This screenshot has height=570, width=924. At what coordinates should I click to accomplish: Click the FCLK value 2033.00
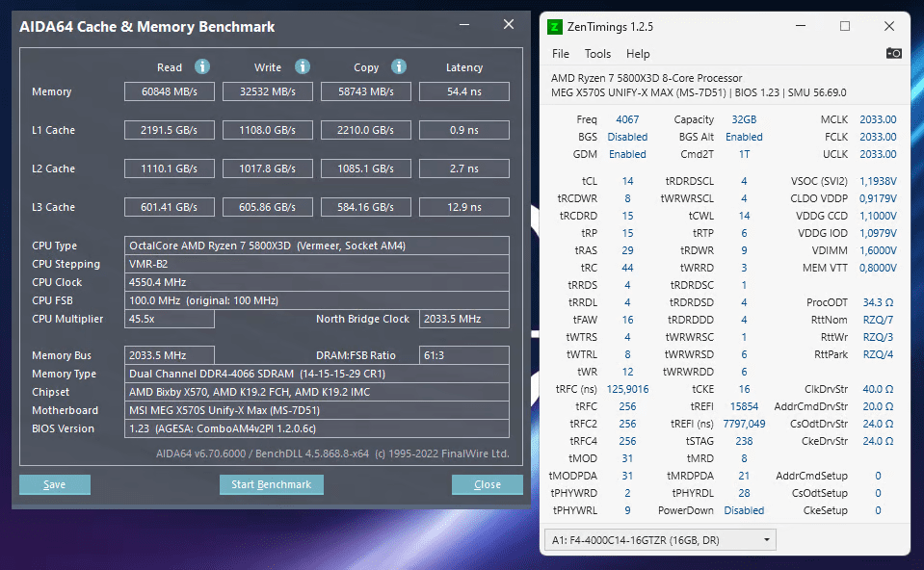tap(878, 137)
